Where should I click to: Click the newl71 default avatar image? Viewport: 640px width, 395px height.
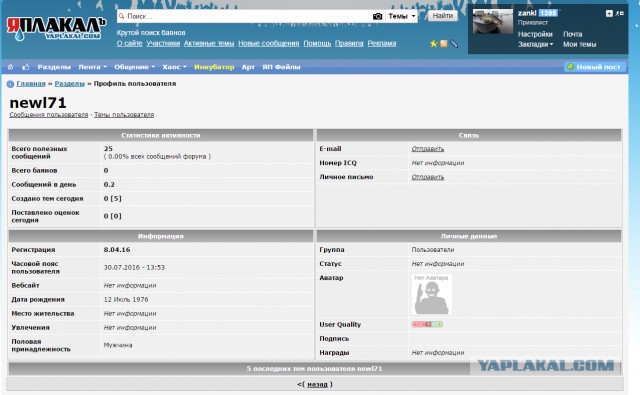click(431, 294)
